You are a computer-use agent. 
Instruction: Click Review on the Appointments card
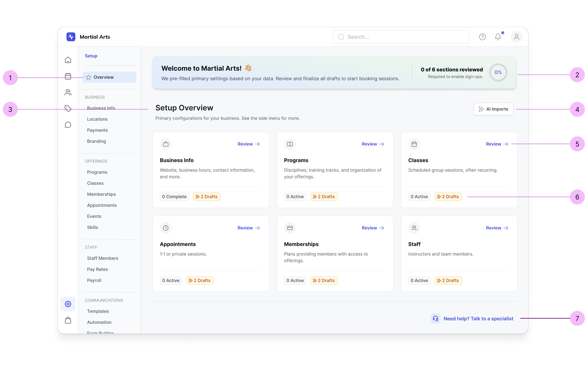(x=249, y=228)
